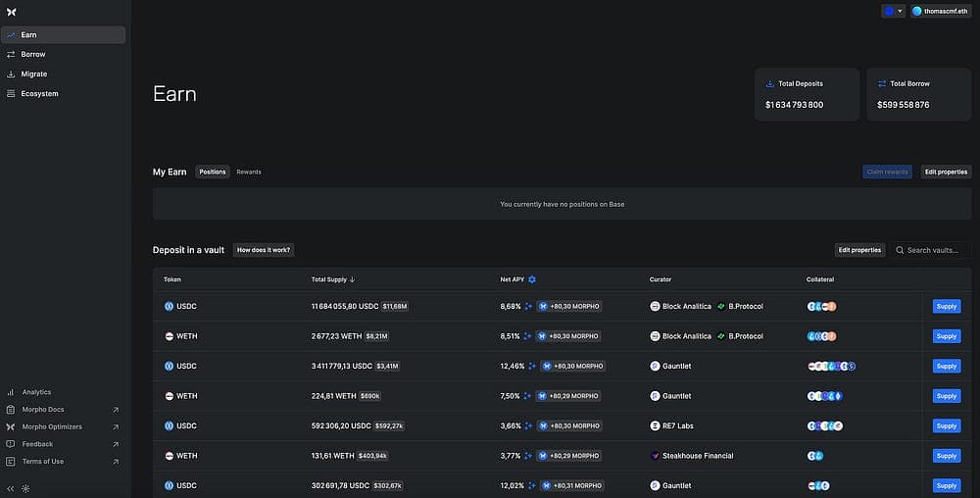This screenshot has height=498, width=980.
Task: Click USDC token icon in 592306,20 row
Action: click(x=169, y=426)
